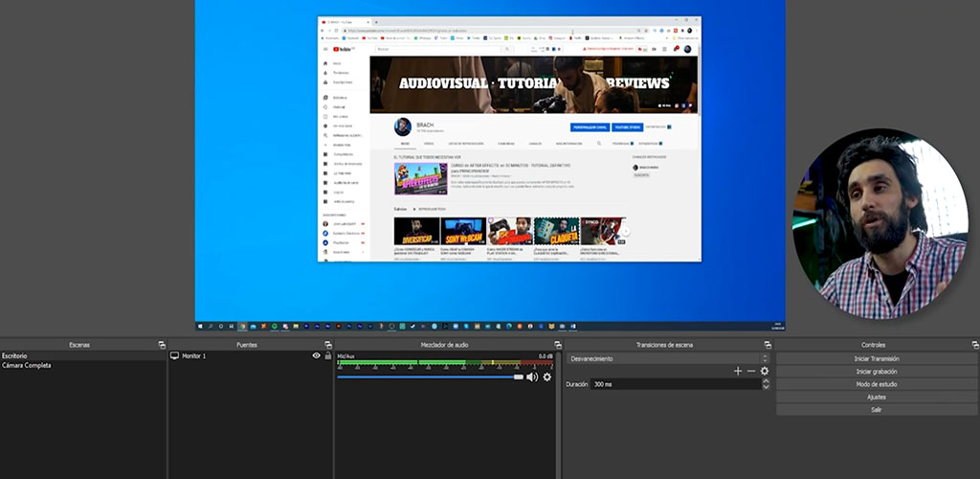Screen dimensions: 980x479
Task: Undock the Mezclador de audio panel
Action: click(x=558, y=345)
